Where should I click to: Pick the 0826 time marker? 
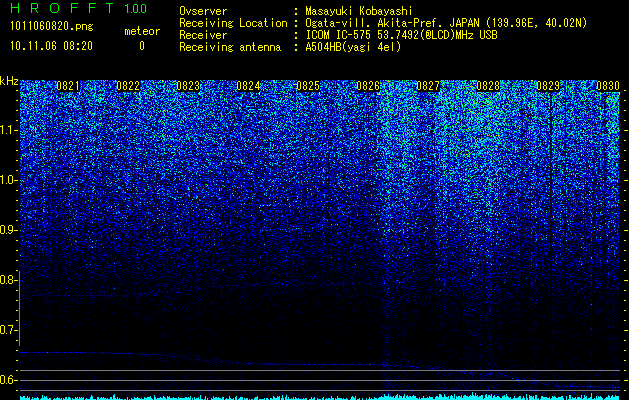368,86
